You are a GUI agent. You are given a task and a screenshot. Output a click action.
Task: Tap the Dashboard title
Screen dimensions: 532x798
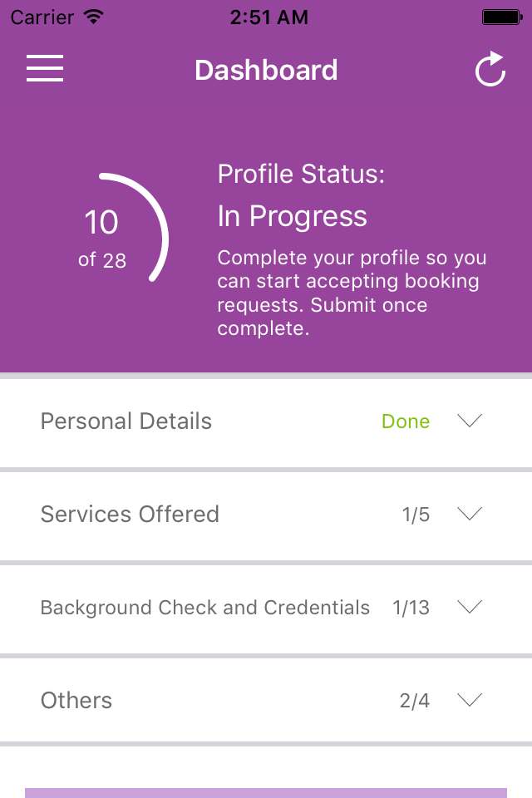pos(266,70)
